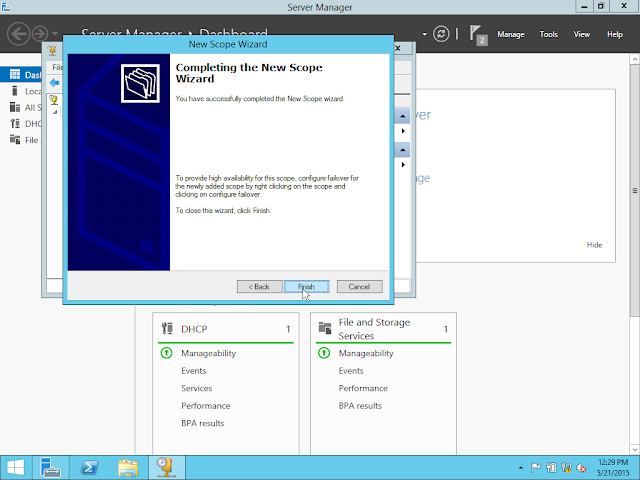Click dashboard scrollbar down arrow
The width and height of the screenshot is (640, 480).
(x=635, y=450)
